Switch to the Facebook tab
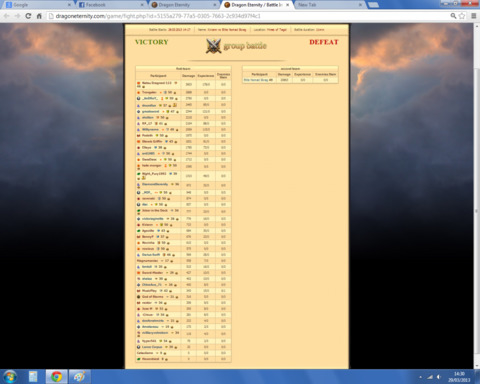Viewport: 480px width, 384px height. click(x=111, y=5)
